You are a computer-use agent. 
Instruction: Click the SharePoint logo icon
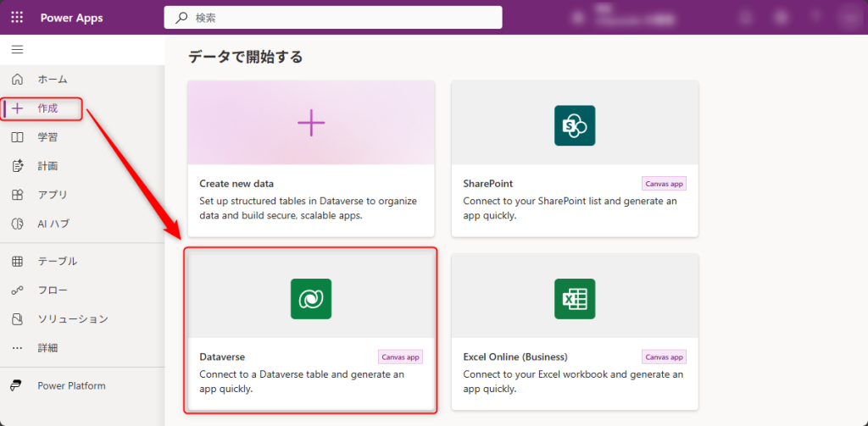pyautogui.click(x=575, y=125)
